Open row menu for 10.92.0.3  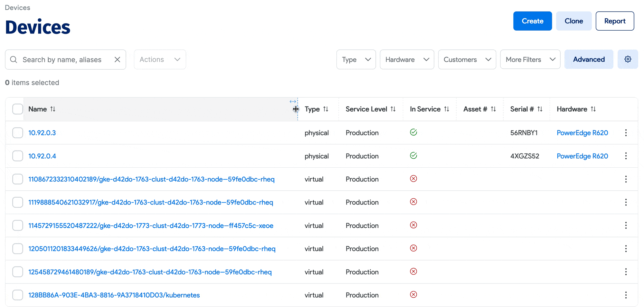click(626, 133)
